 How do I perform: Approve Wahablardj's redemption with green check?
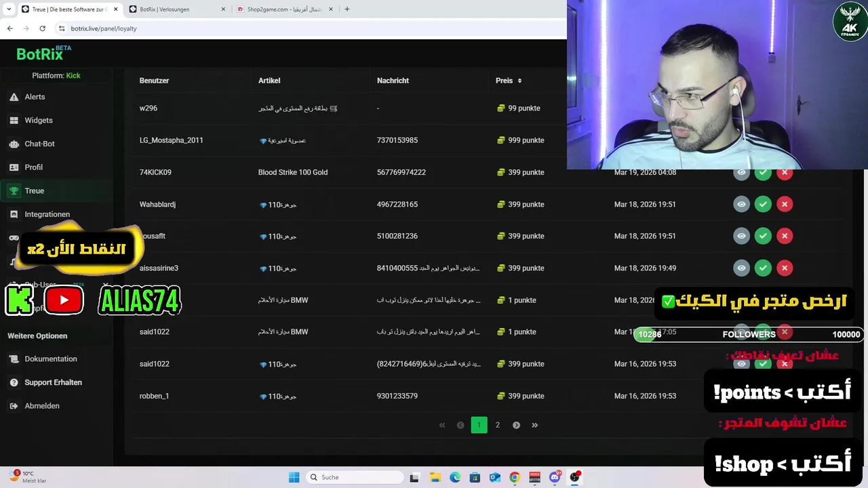tap(763, 204)
